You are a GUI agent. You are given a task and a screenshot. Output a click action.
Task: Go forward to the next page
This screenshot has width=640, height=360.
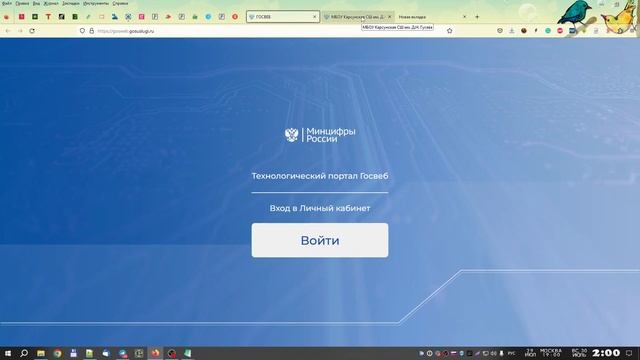20,31
